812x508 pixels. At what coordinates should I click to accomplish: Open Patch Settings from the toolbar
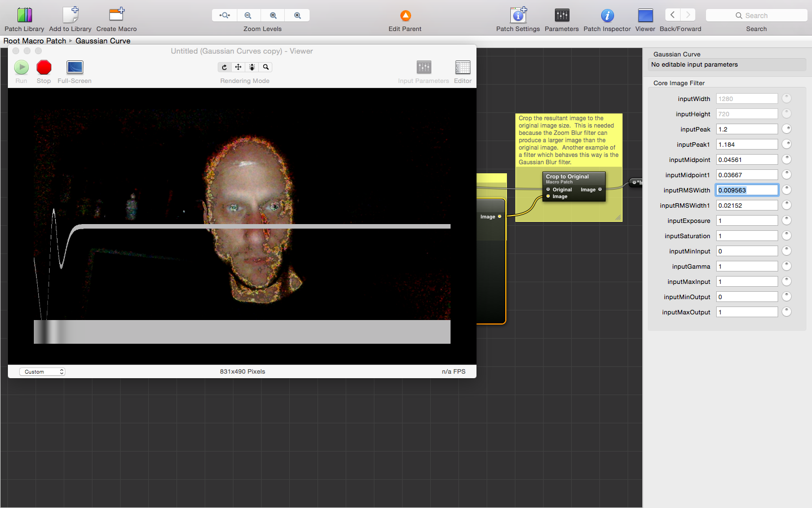pos(518,15)
